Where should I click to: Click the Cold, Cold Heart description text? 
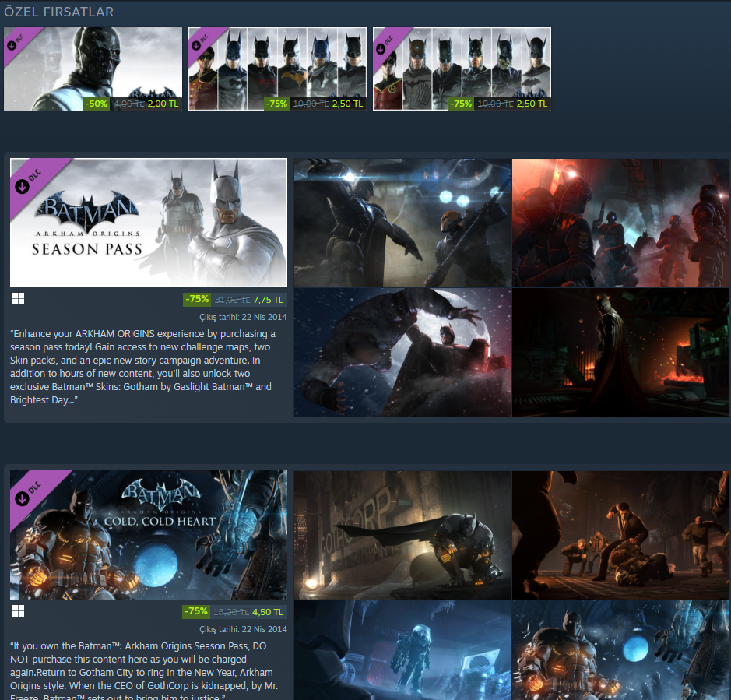144,672
